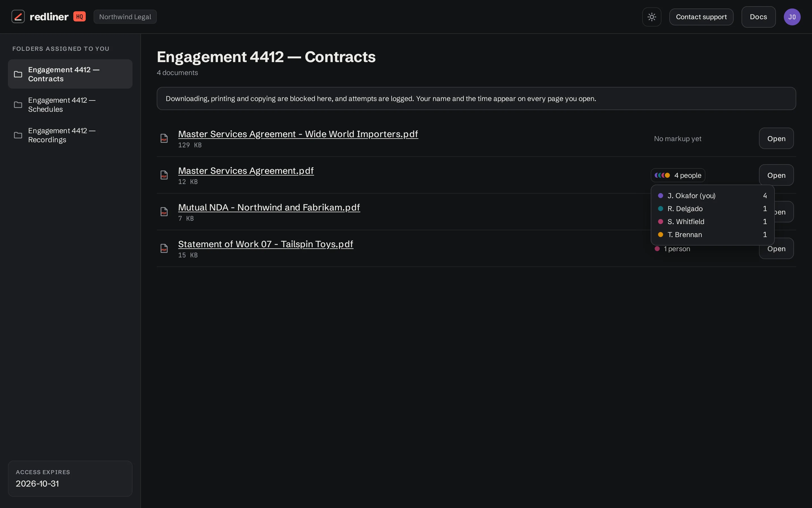812x508 pixels.
Task: Click the download-blocked notice banner
Action: tap(476, 98)
